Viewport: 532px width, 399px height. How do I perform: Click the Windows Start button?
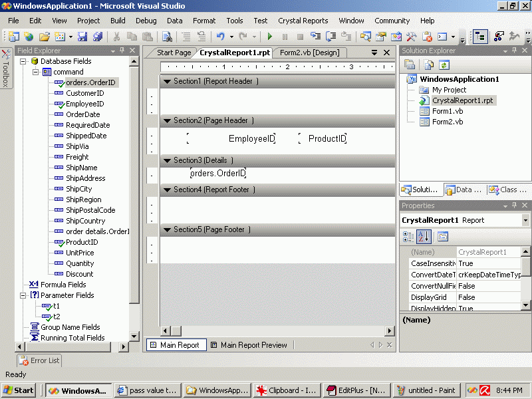pos(19,390)
